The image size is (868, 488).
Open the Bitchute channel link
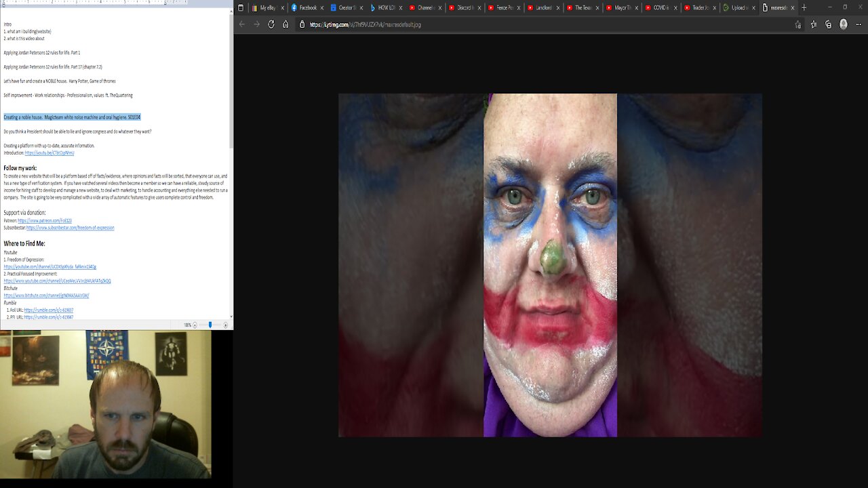[46, 296]
